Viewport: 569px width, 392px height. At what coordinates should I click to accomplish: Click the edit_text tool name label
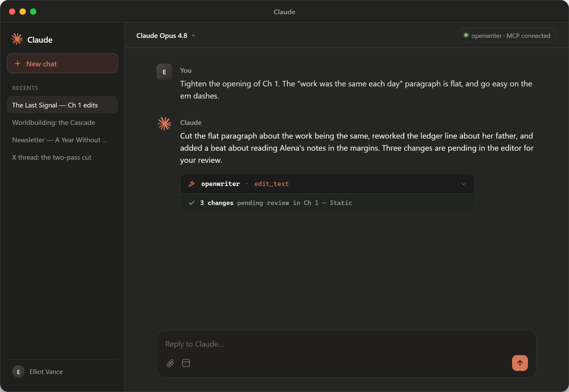[271, 184]
